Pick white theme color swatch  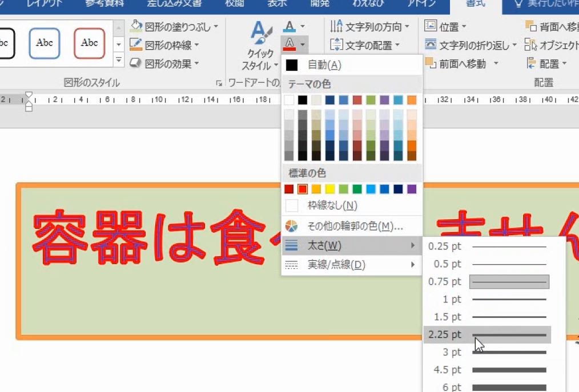click(x=289, y=100)
